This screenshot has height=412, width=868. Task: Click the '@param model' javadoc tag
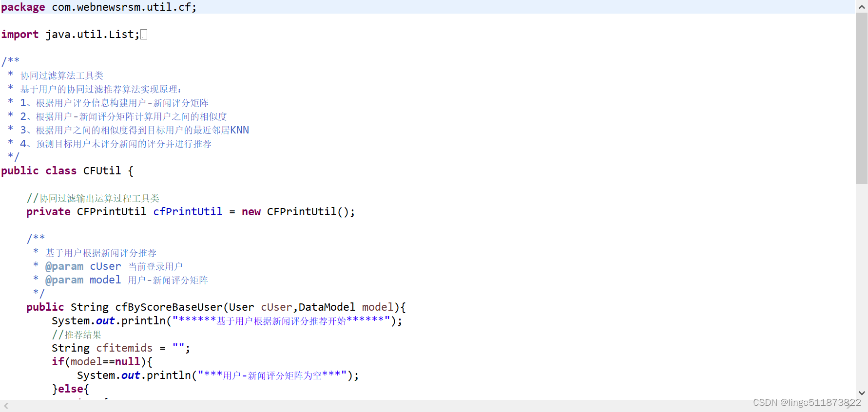pyautogui.click(x=83, y=280)
